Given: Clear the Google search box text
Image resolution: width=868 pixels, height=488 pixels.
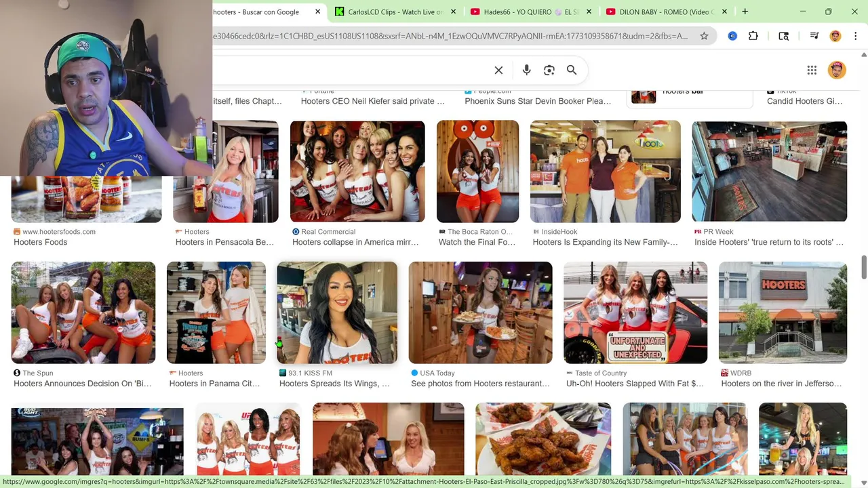Looking at the screenshot, I should [x=498, y=70].
